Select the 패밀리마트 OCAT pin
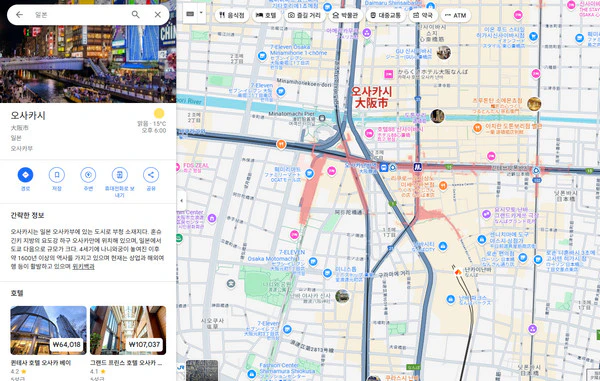The width and height of the screenshot is (600, 381). pyautogui.click(x=309, y=174)
